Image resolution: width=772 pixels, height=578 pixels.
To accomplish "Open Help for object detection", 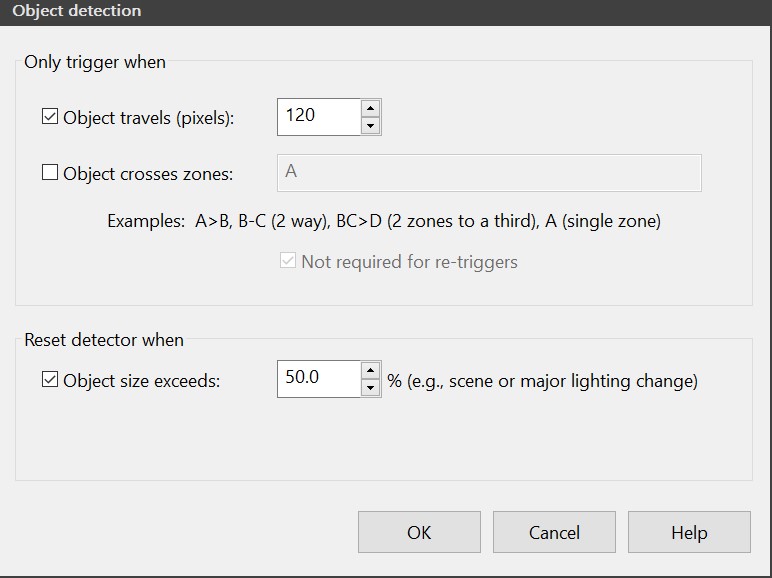I will pos(689,532).
